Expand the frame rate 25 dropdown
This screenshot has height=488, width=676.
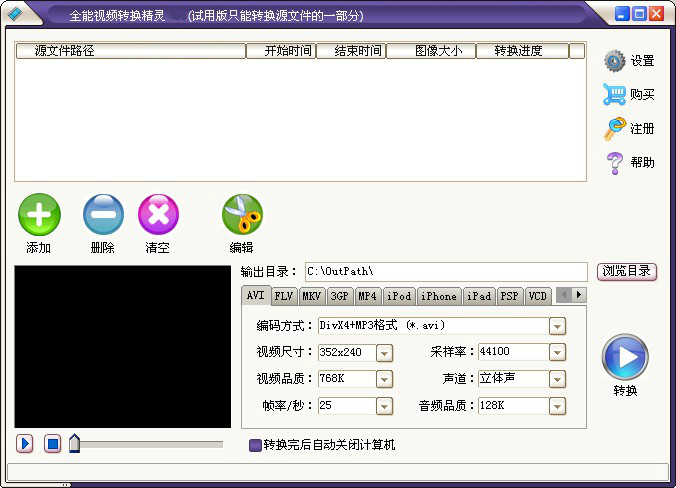(x=384, y=406)
